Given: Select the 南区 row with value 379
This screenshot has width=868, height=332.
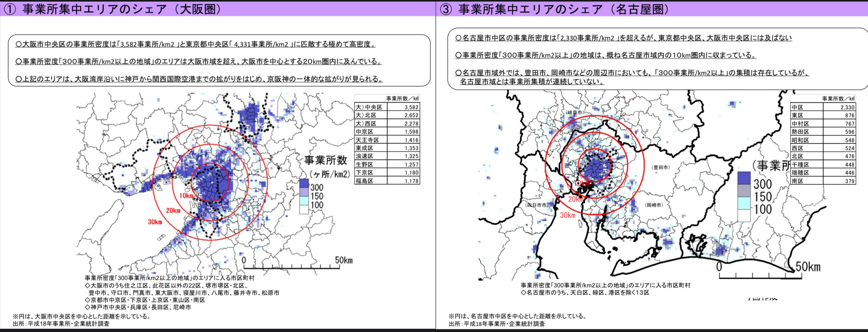Looking at the screenshot, I should [823, 181].
